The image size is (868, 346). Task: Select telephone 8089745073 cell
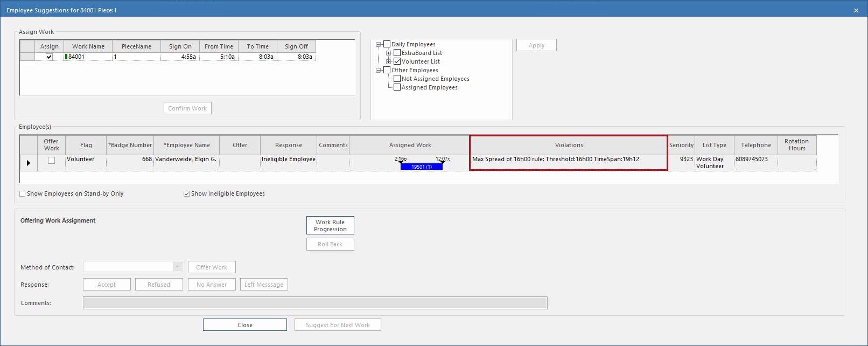[756, 163]
